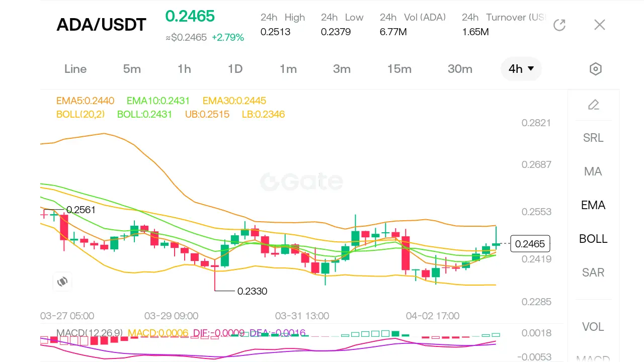The width and height of the screenshot is (644, 362).
Task: Toggle the VOL sub-indicator
Action: [x=593, y=327]
